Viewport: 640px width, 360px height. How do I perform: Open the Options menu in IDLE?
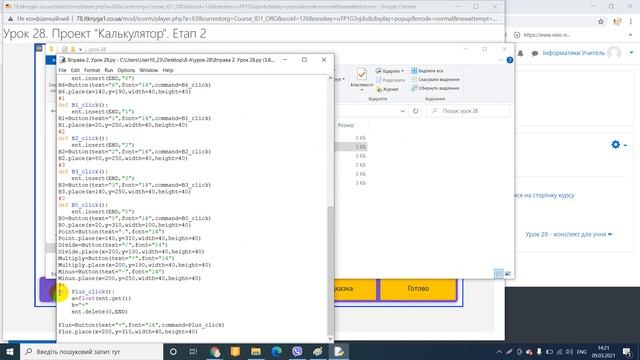point(126,70)
